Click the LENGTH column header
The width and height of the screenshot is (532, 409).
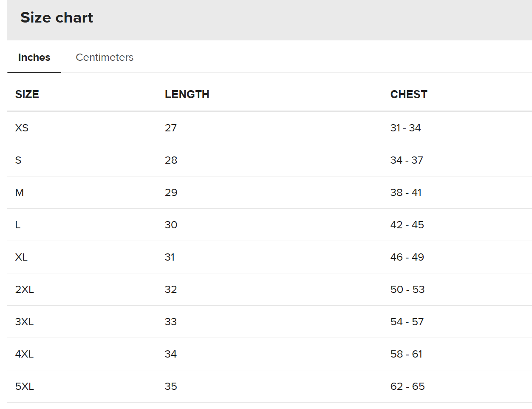click(187, 94)
